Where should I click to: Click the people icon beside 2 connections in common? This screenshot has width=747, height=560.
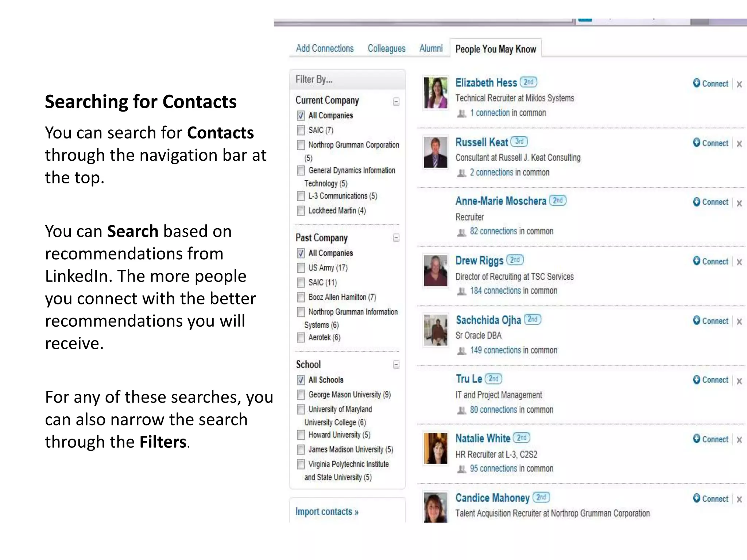tap(462, 173)
